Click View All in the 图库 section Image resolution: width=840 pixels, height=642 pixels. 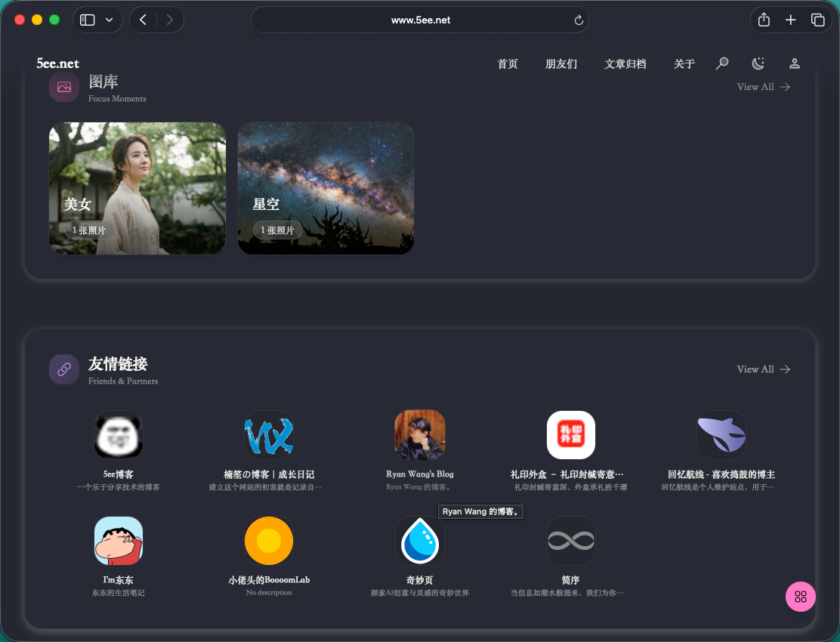(x=763, y=87)
